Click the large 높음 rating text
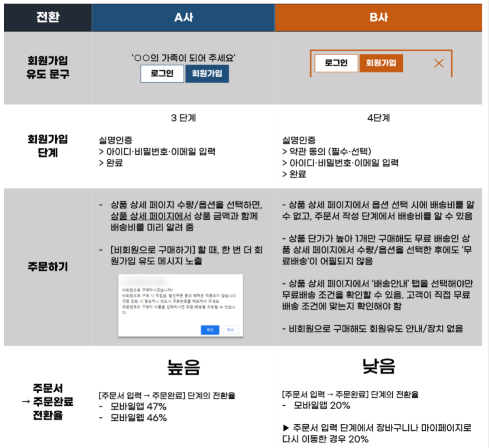 pos(183,367)
